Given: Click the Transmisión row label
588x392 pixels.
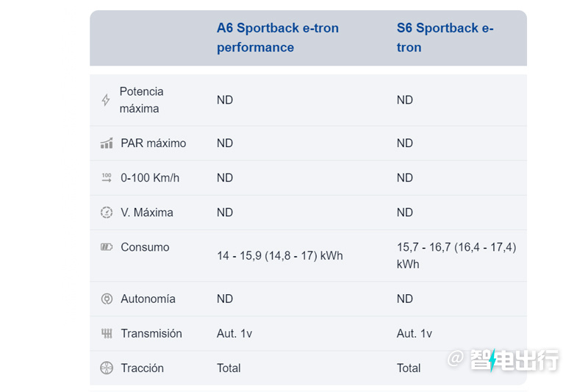Looking at the screenshot, I should coord(151,333).
